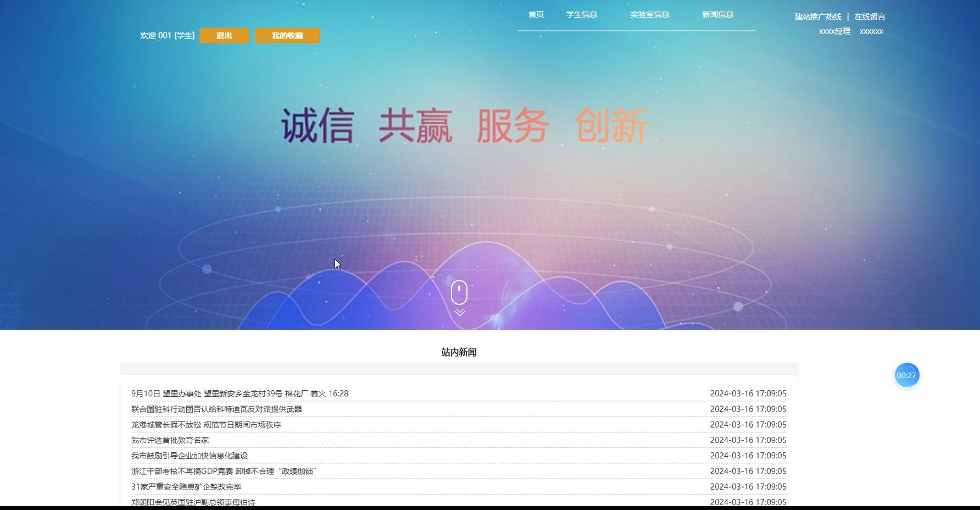Expand the 新闻信息 dropdown menu
Image resolution: width=980 pixels, height=510 pixels.
(x=719, y=15)
